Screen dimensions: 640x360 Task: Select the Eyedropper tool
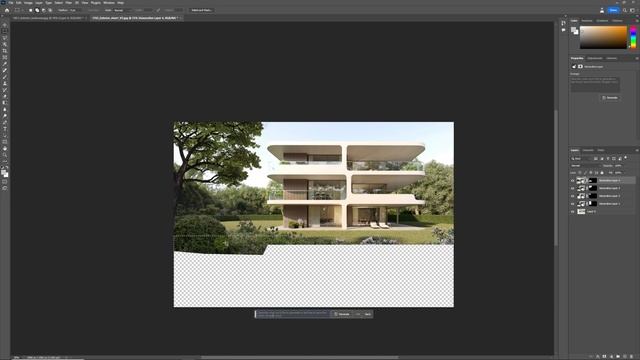(x=5, y=64)
